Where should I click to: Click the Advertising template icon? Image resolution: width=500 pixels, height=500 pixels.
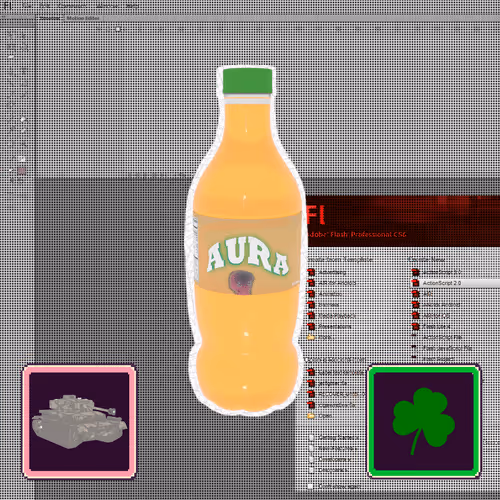311,272
